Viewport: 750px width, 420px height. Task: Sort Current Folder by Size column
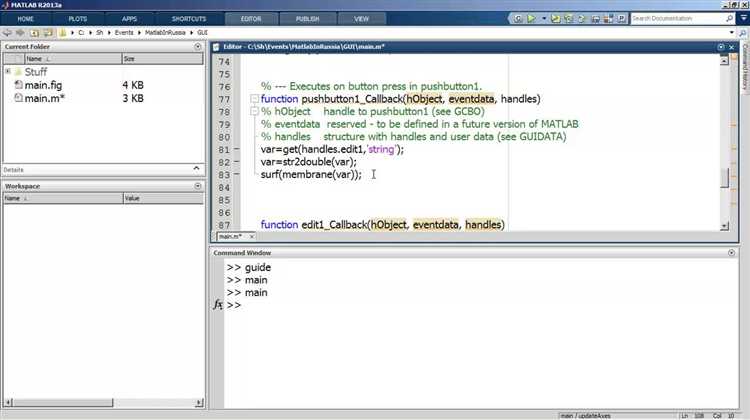[x=163, y=59]
